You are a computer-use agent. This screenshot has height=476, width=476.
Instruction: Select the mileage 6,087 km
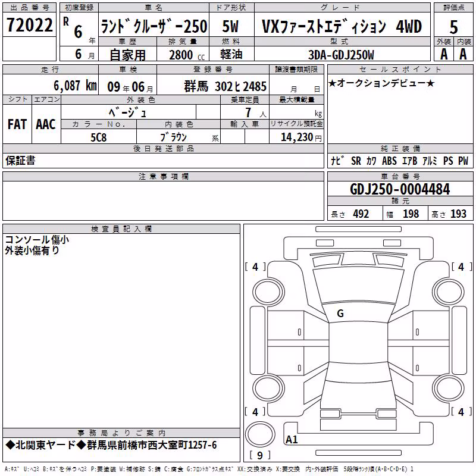click(x=76, y=86)
